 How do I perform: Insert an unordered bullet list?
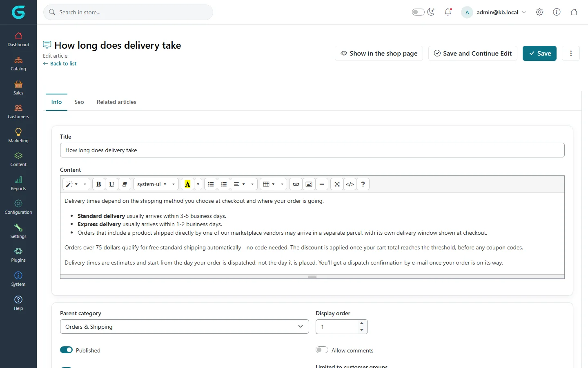click(211, 184)
